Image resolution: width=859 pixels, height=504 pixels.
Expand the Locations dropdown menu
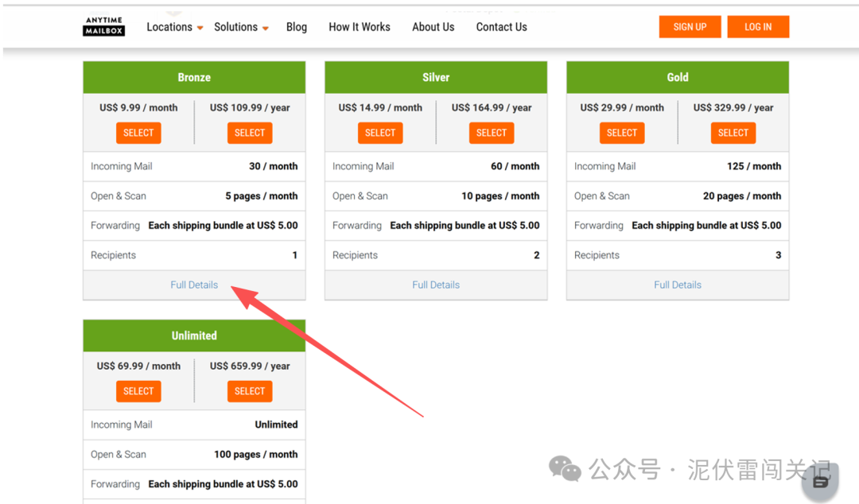click(175, 27)
